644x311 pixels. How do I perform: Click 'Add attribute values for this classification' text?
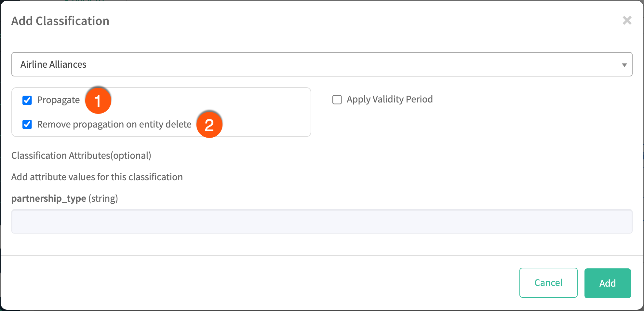pos(97,177)
